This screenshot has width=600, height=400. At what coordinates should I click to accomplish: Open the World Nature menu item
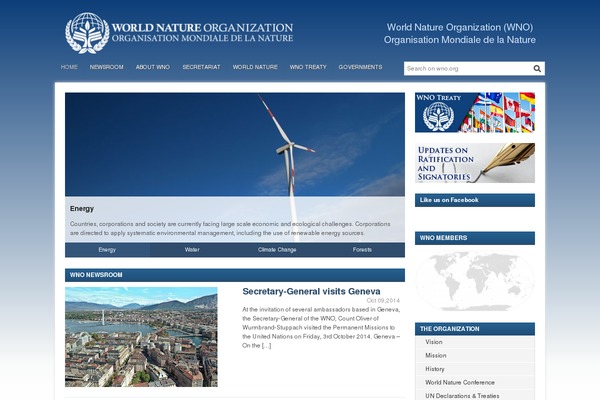[255, 67]
